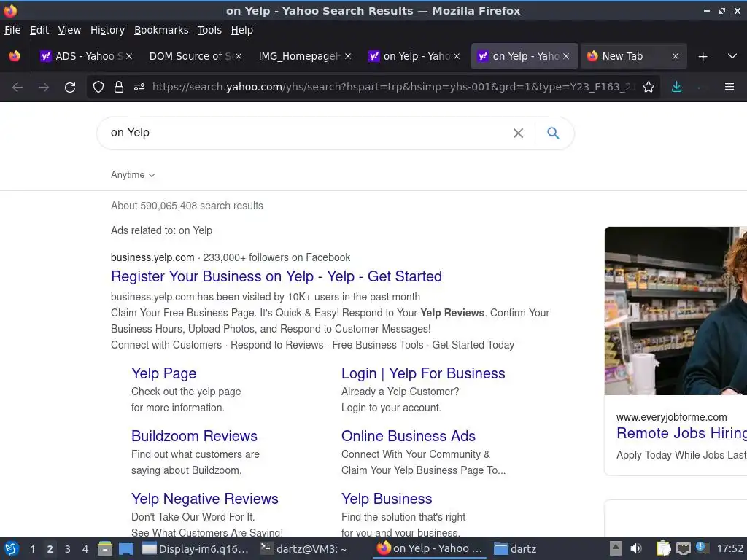The width and height of the screenshot is (747, 560).
Task: Close the New Tab tab
Action: point(675,56)
